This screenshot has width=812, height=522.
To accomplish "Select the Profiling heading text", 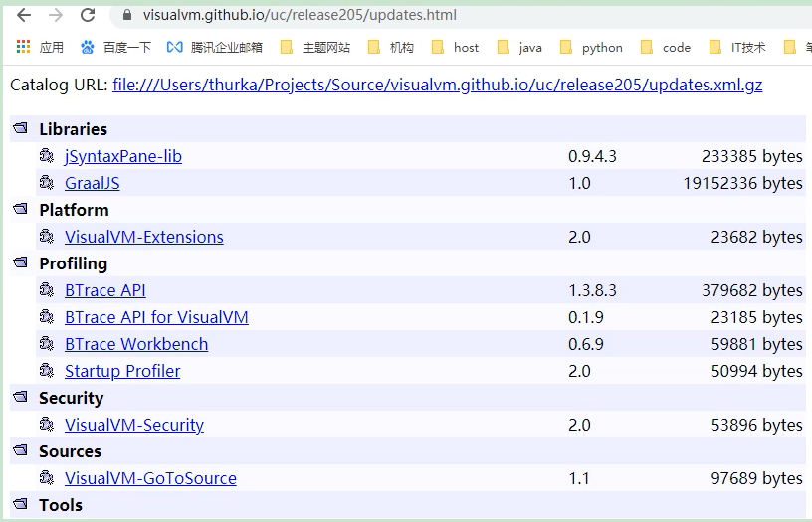I will 73,263.
